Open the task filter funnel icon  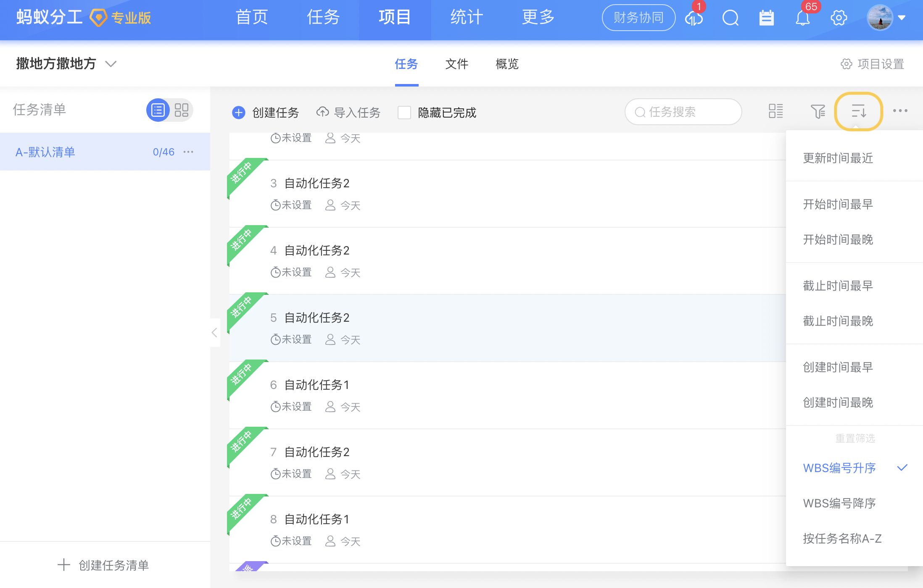coord(818,111)
